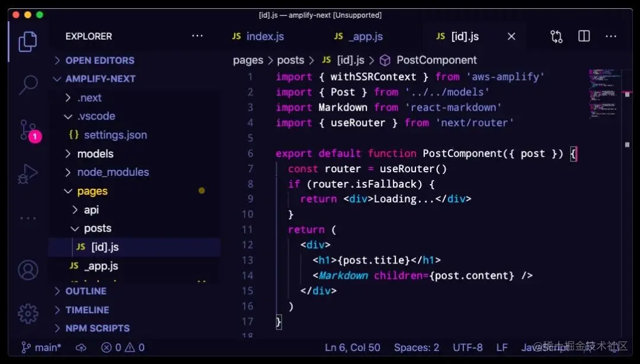
Task: Click the main* branch in status bar
Action: pyautogui.click(x=41, y=347)
